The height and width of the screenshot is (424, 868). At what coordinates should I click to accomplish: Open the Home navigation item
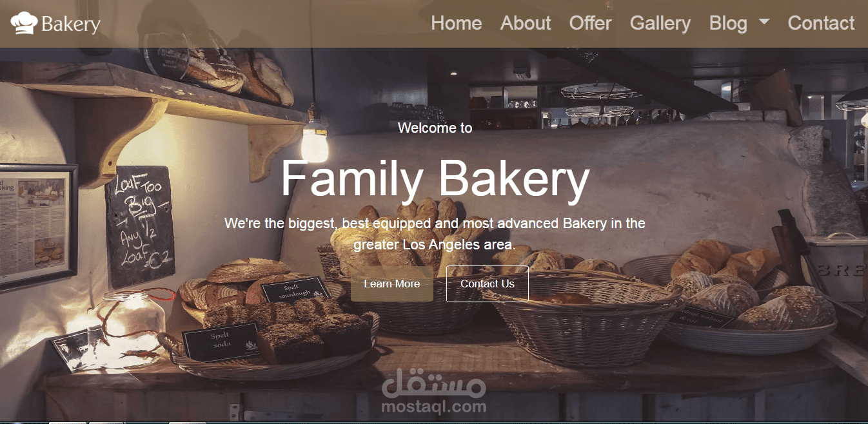pos(457,23)
